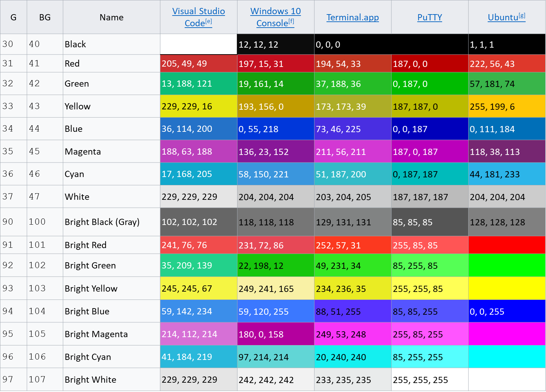Click the Terminal.app Bright Cyan swatch 20, 240, 240

click(x=353, y=357)
